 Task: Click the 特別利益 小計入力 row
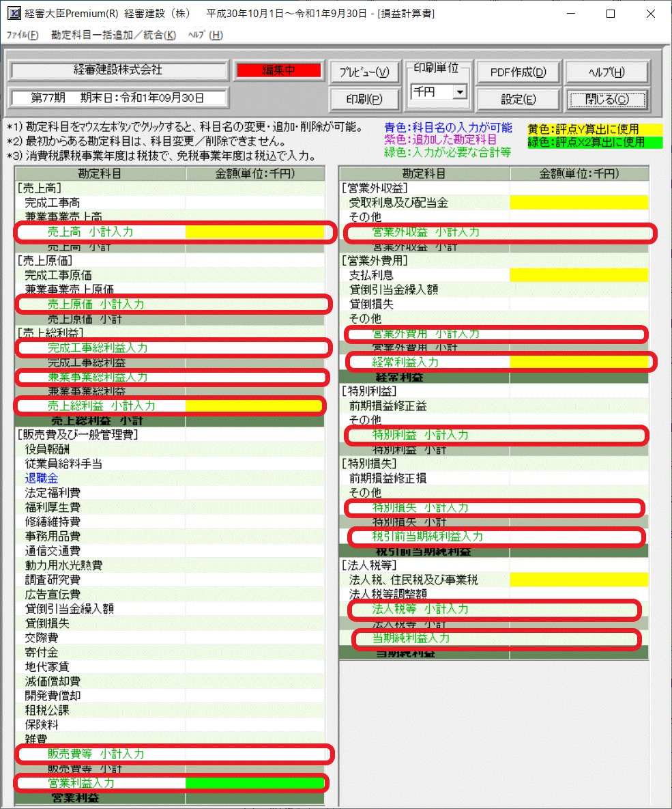click(493, 434)
